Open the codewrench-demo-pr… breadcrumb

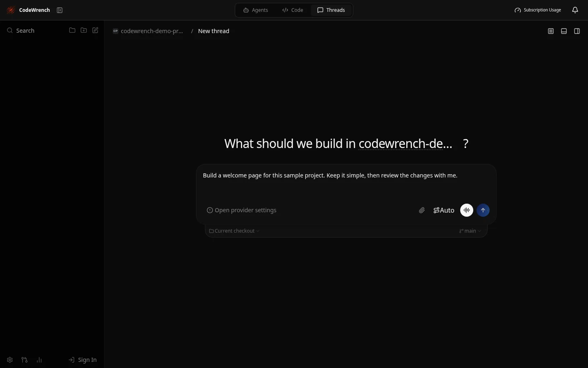coord(148,31)
